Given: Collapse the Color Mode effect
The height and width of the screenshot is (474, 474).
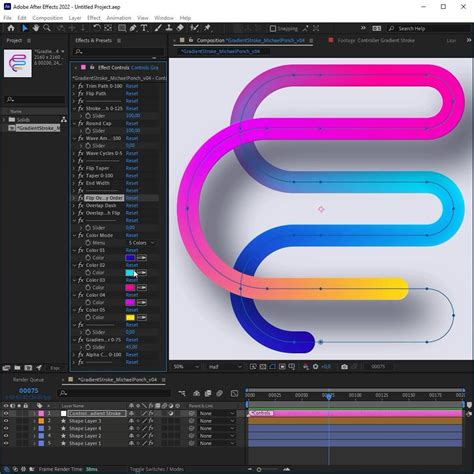Looking at the screenshot, I should 74,235.
